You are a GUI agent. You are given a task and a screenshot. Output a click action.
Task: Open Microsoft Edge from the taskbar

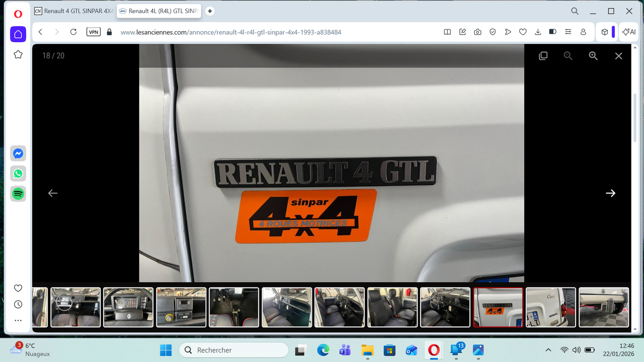(x=323, y=350)
